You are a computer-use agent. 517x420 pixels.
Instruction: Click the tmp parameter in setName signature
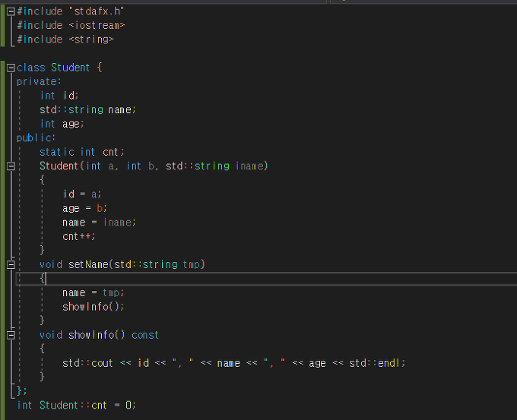tap(192, 264)
